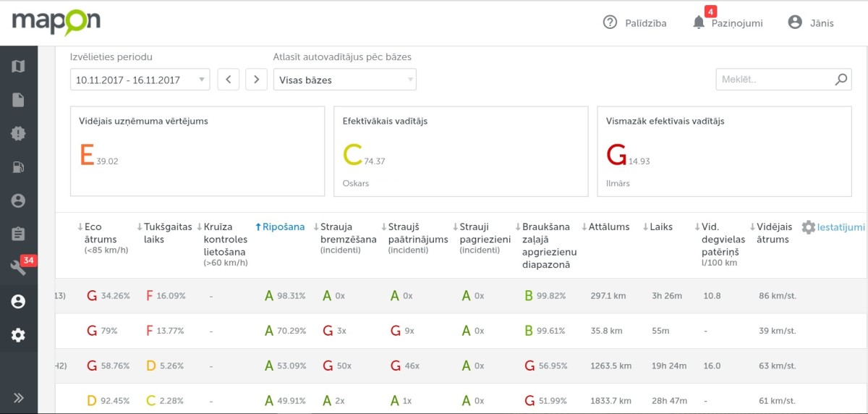Open the map view in sidebar
The image size is (868, 414).
tap(18, 67)
